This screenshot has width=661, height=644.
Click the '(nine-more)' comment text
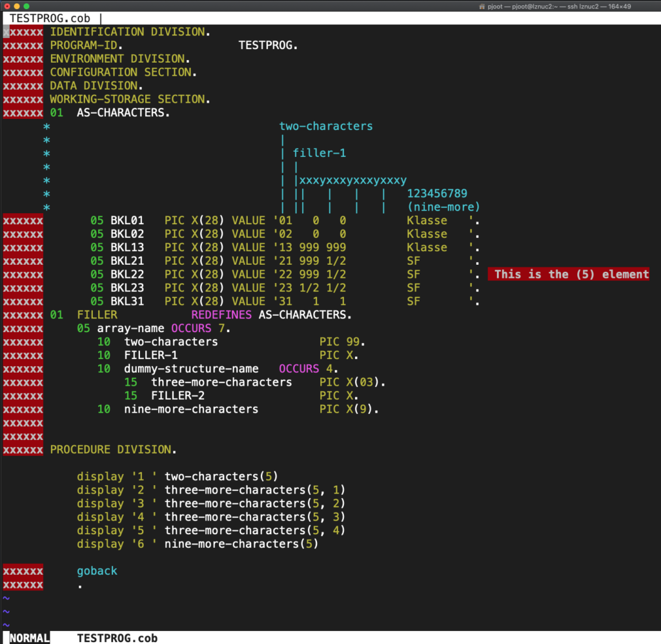point(443,207)
